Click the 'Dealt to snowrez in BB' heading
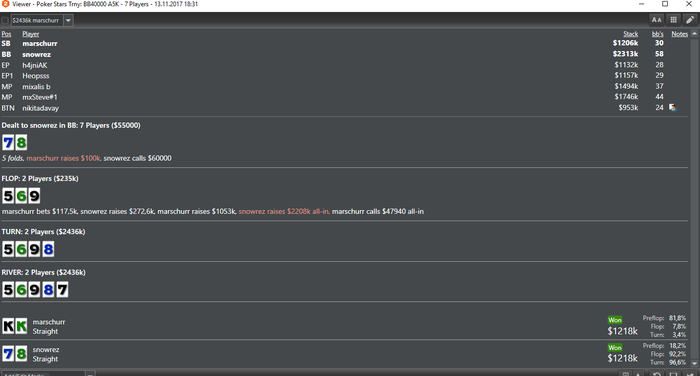The image size is (700, 376). (x=71, y=125)
